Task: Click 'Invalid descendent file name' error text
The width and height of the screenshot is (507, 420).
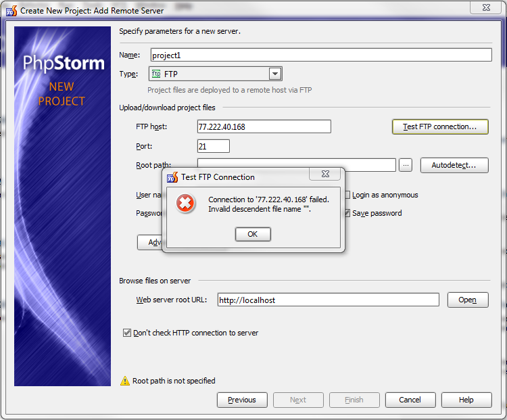Action: (x=260, y=209)
